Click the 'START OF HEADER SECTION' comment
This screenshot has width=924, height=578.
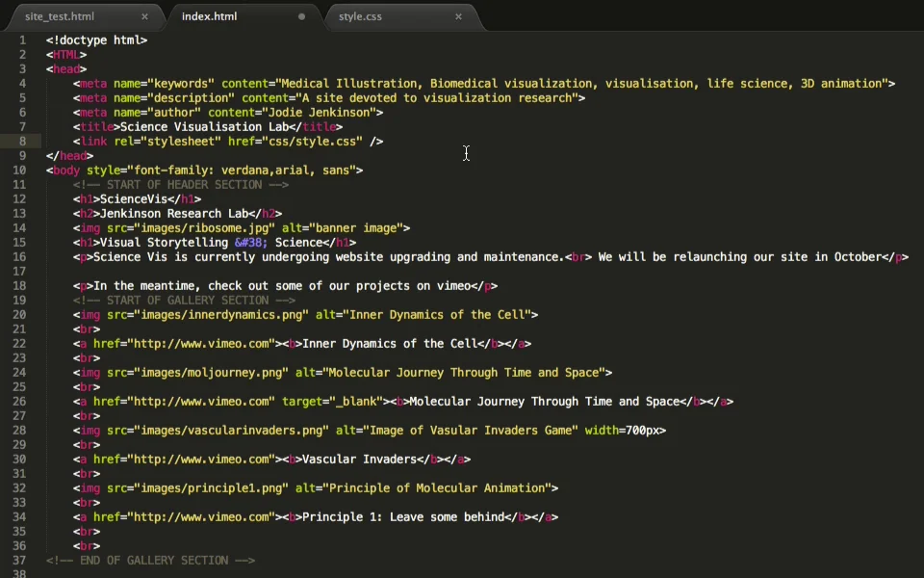181,185
